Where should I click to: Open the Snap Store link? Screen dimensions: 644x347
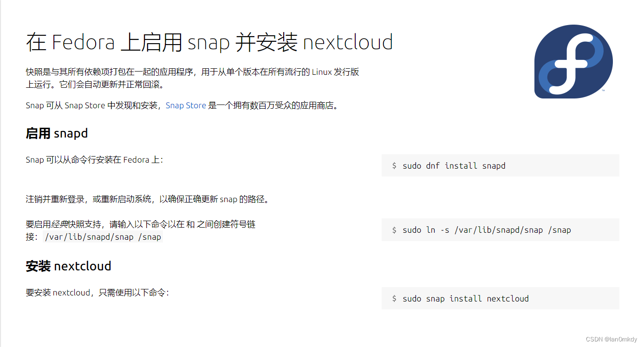click(x=186, y=105)
